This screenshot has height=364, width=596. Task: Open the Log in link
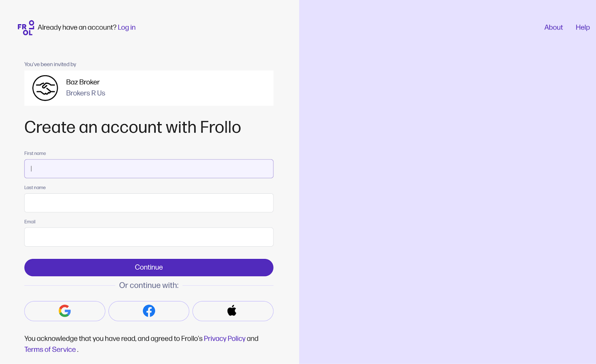point(127,28)
